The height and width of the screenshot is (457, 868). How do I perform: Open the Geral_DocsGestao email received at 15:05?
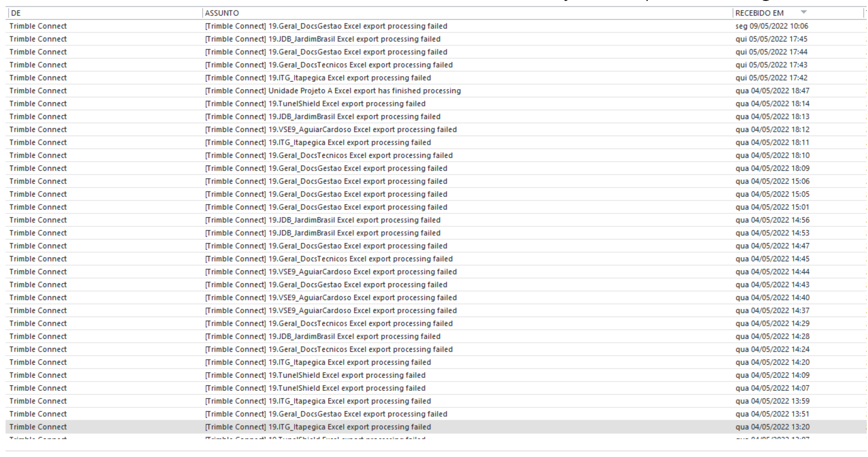[x=436, y=194]
